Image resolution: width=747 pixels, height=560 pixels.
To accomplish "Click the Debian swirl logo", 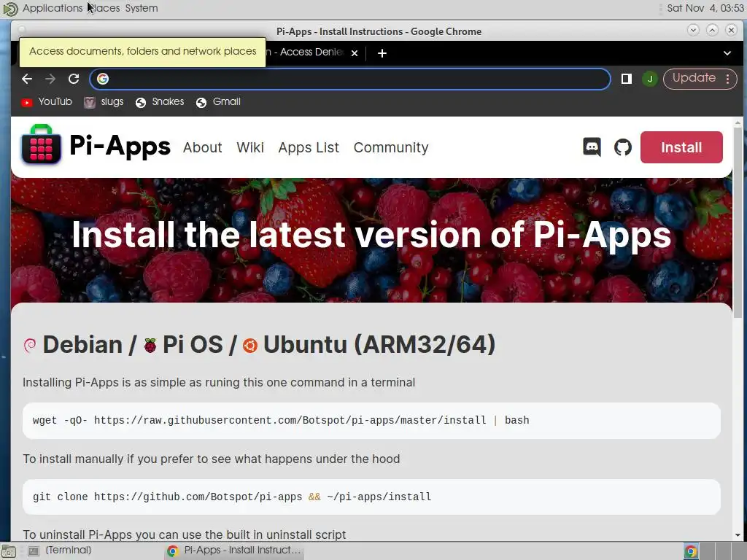I will coord(29,345).
